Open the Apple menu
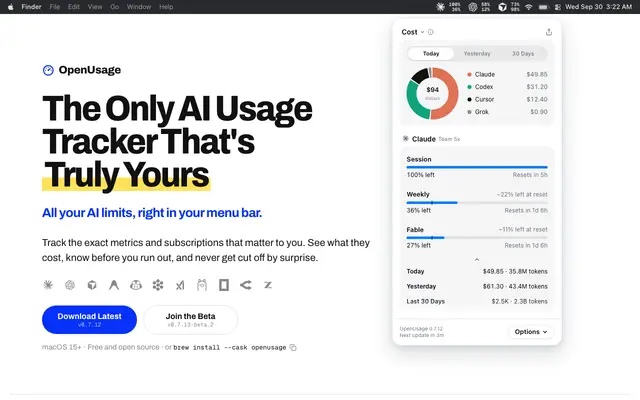This screenshot has height=400, width=640. [x=11, y=7]
